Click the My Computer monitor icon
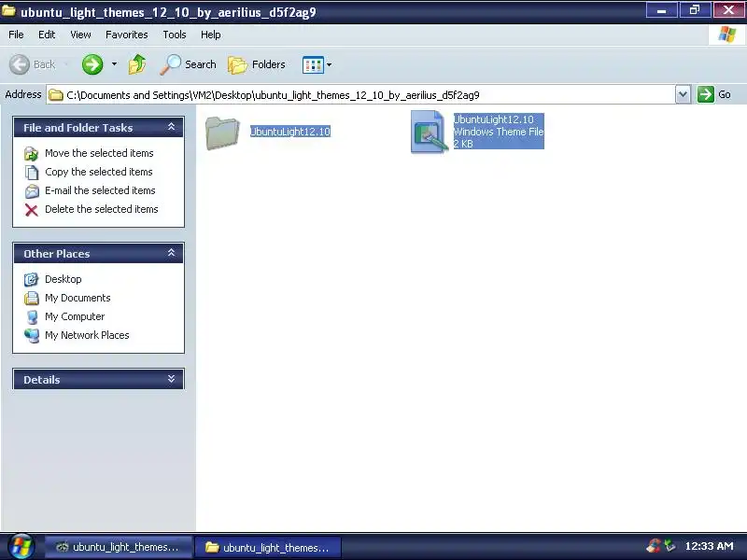The height and width of the screenshot is (560, 747). tap(32, 316)
